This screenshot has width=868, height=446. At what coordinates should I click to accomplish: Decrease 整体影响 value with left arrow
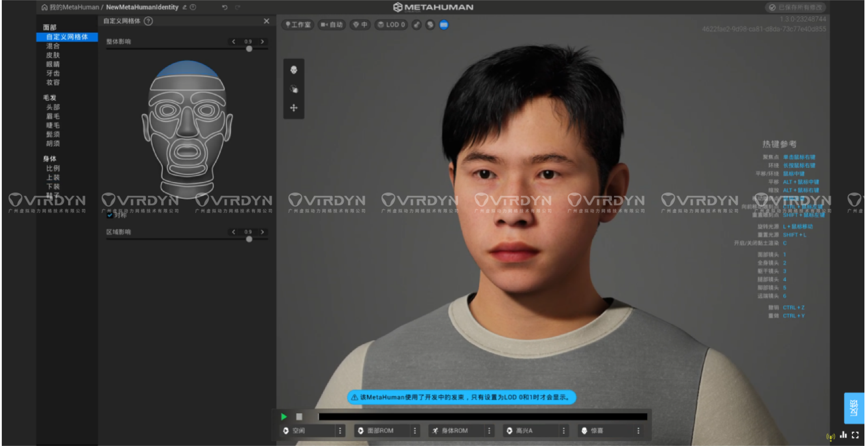coord(233,42)
